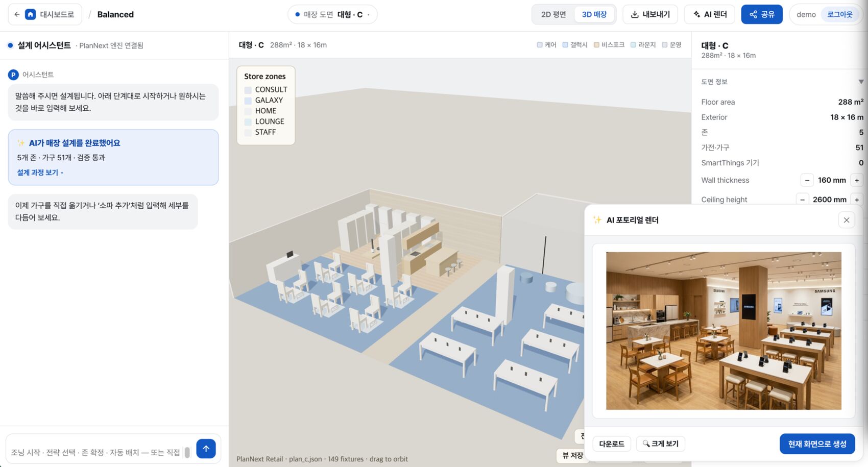Click the chat message input field

coord(95,452)
